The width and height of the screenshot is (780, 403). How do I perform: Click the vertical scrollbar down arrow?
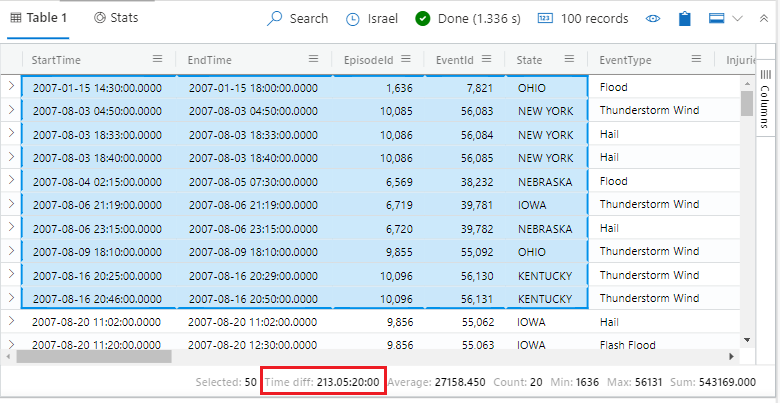point(747,340)
